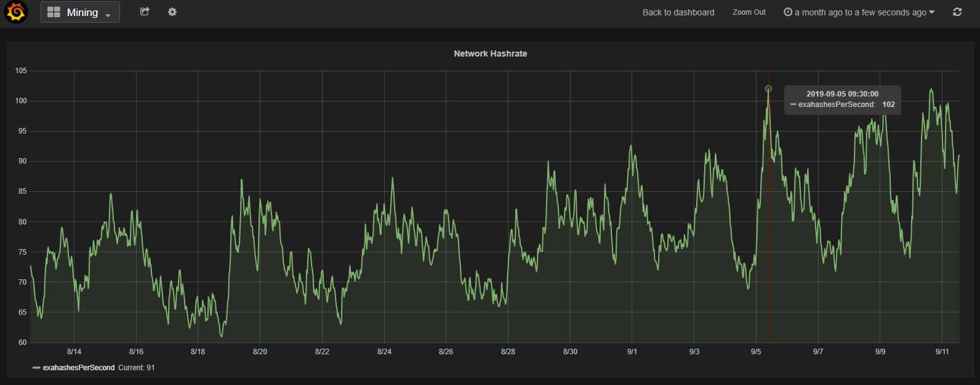Open the Grafana logo menu
The image size is (980, 385).
(16, 12)
